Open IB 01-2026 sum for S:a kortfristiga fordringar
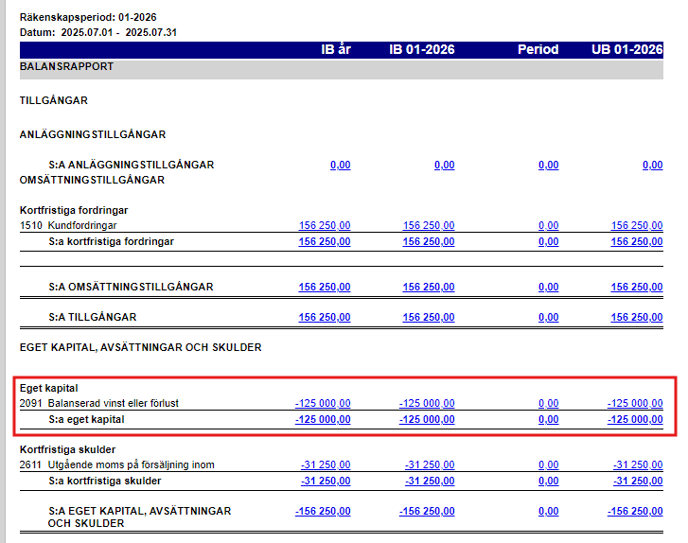 pos(428,242)
